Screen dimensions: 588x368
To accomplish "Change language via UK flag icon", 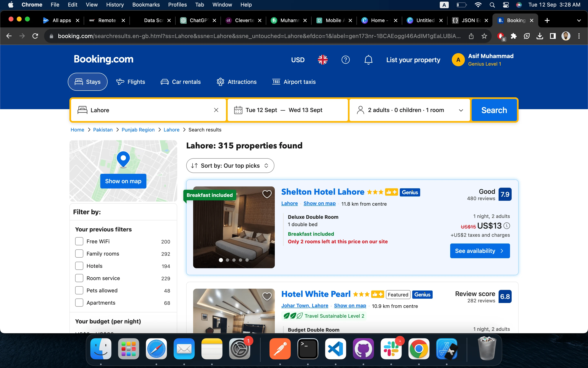I will (323, 60).
